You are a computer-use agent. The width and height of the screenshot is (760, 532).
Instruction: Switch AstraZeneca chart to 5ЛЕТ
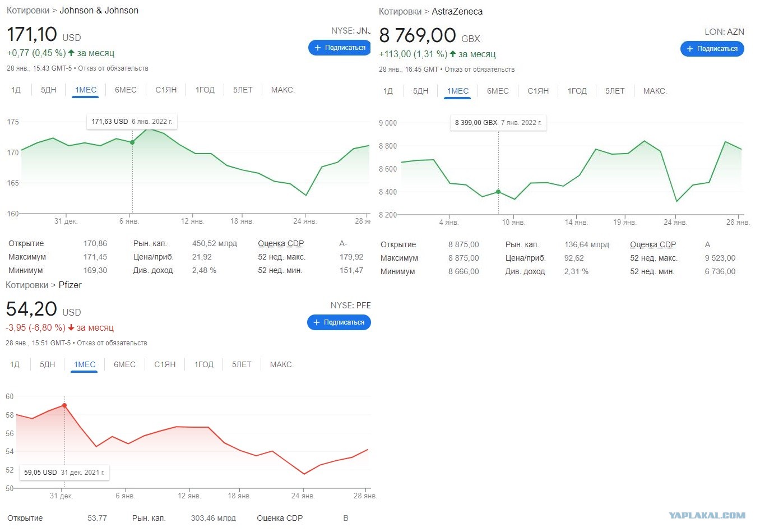615,91
